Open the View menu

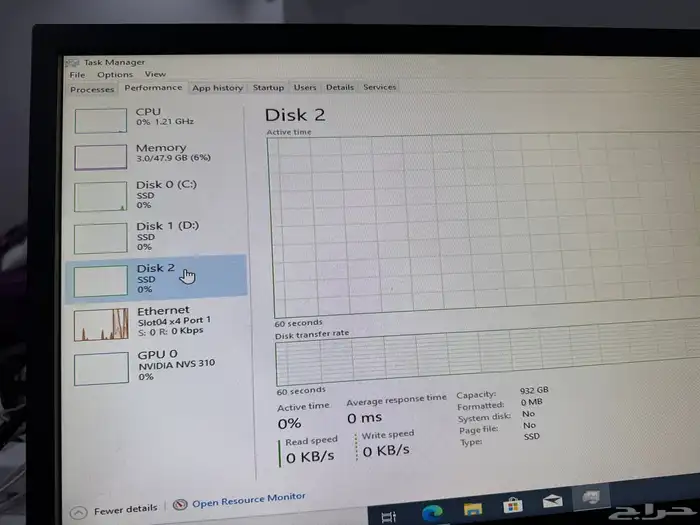[155, 74]
